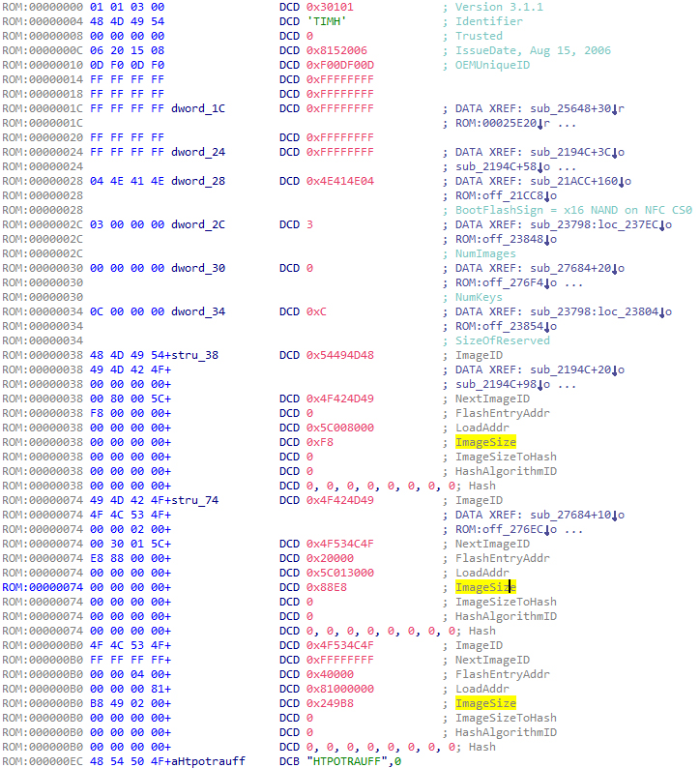Follow the sub_23798:loc_23804 cross reference

pyautogui.click(x=595, y=311)
